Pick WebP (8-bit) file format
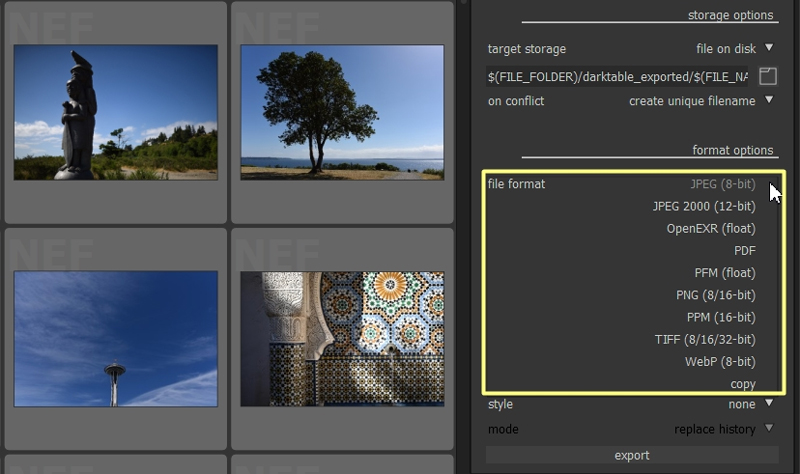 [x=719, y=361]
